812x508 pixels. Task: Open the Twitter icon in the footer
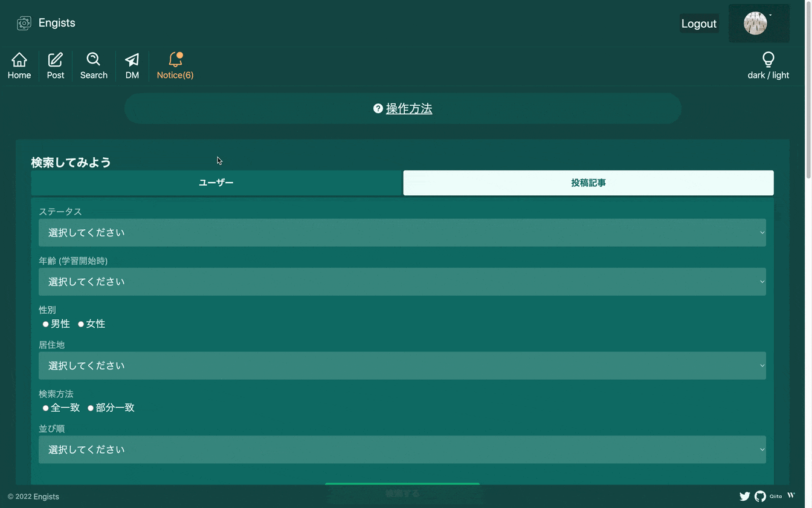pyautogui.click(x=745, y=496)
